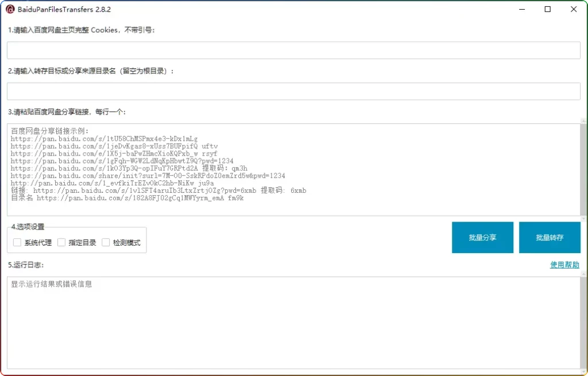
Task: Click the '4.选项设置' group label
Action: click(x=28, y=226)
